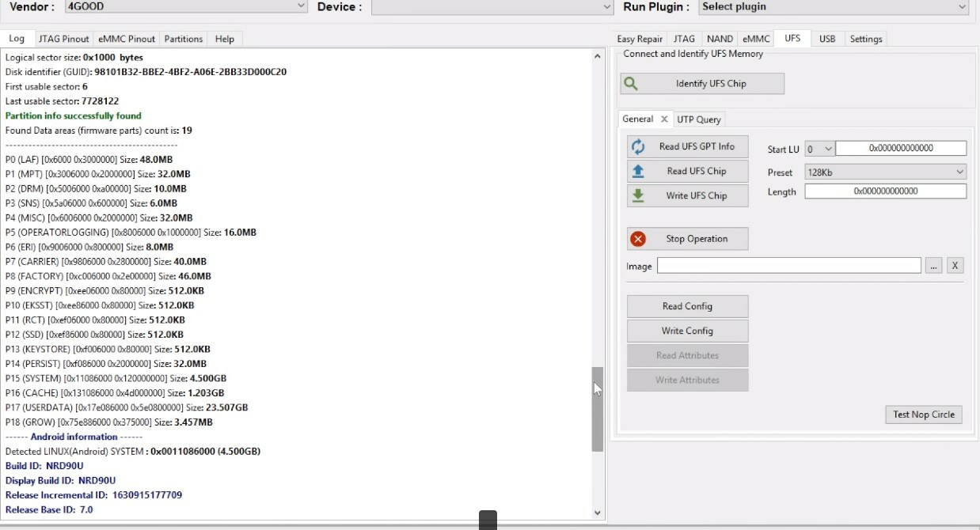Click the magnifier icon on Identify UFS Chip
Image resolution: width=980 pixels, height=530 pixels.
(x=630, y=84)
